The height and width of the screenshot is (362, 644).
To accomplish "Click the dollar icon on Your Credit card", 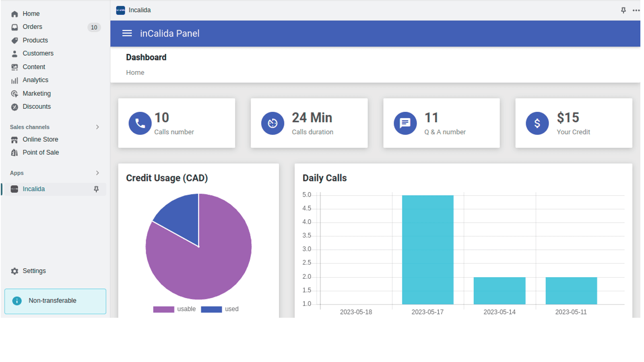I will [x=537, y=123].
